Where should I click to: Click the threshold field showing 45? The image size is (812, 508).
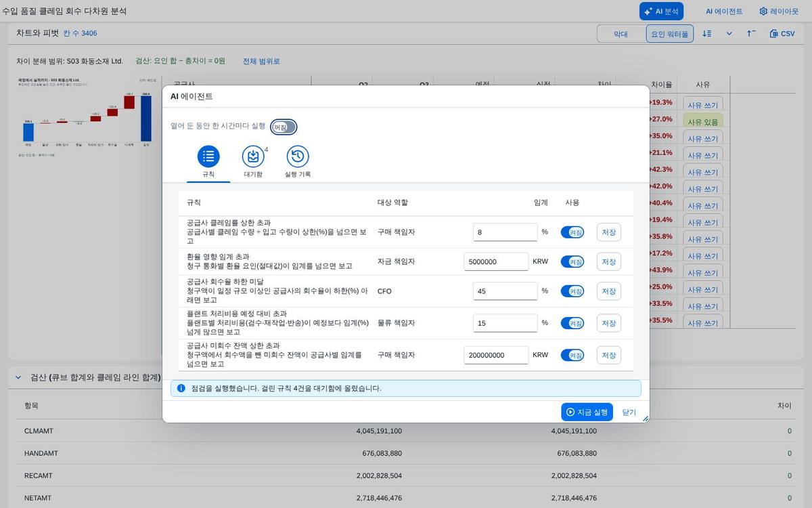pyautogui.click(x=505, y=291)
